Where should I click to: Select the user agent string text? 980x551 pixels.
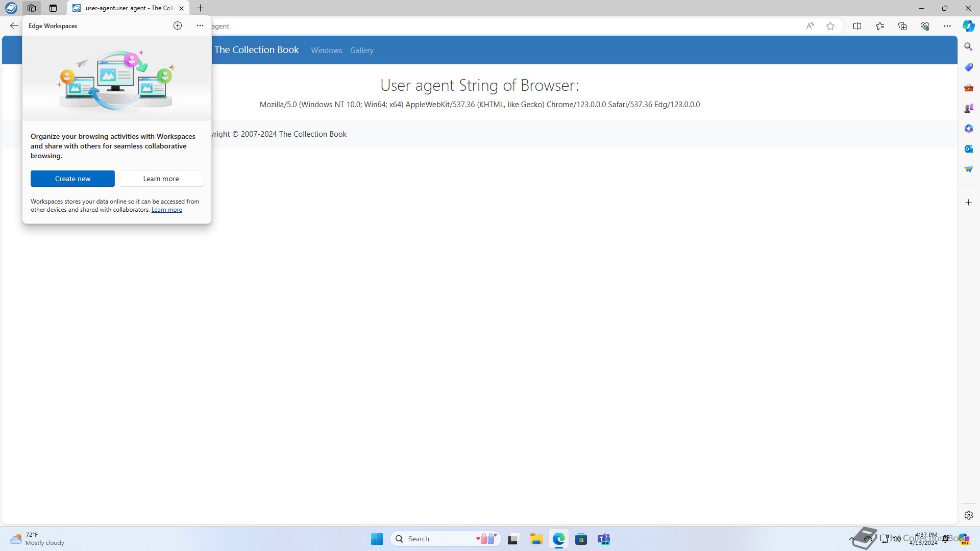tap(480, 105)
